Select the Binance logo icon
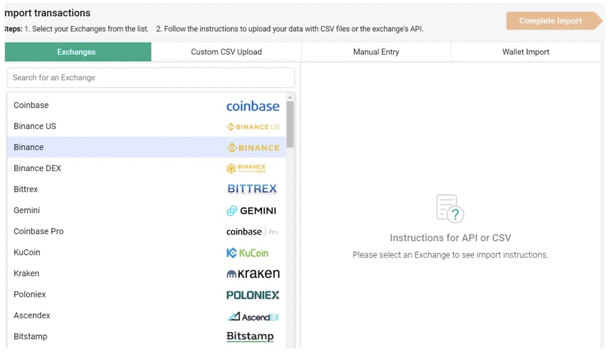 [253, 148]
